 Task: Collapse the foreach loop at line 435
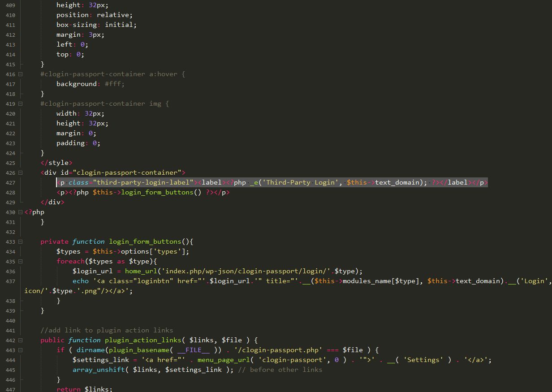click(21, 262)
